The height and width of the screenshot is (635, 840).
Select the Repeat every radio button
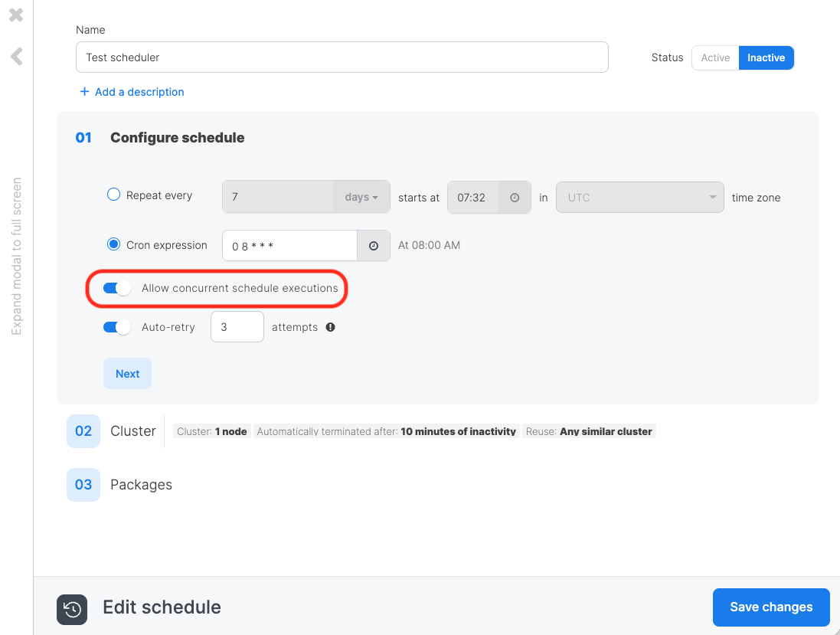[113, 195]
